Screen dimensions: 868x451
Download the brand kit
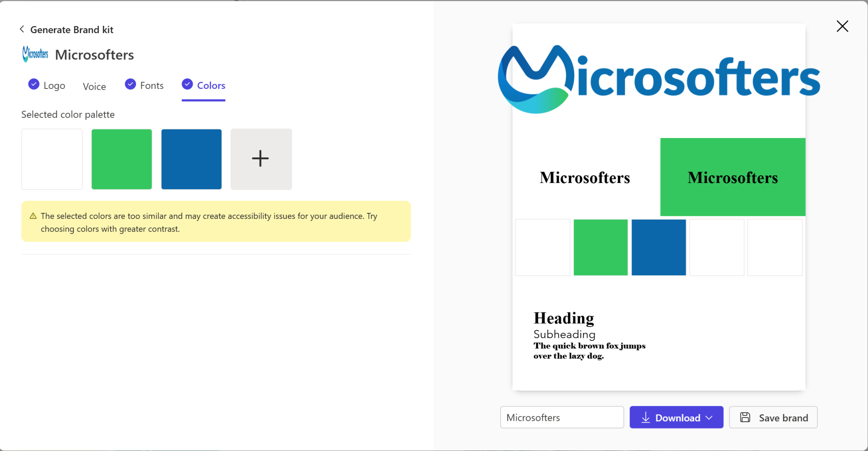(x=676, y=417)
